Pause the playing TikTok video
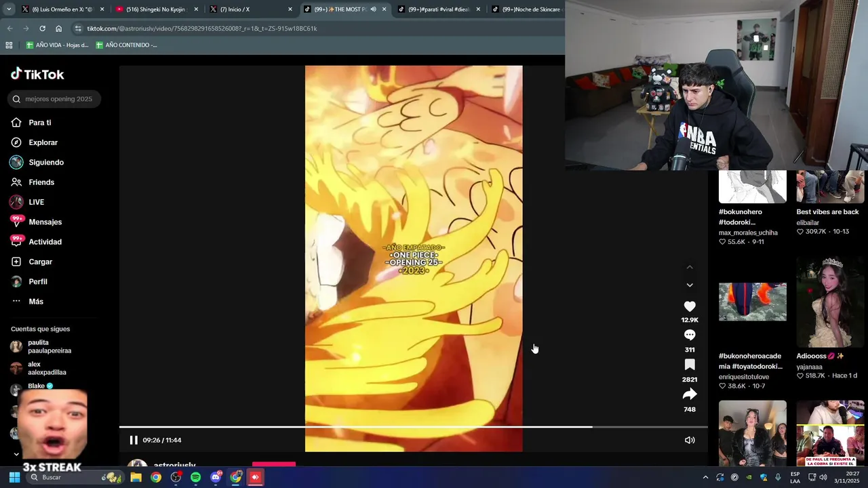 pyautogui.click(x=134, y=440)
